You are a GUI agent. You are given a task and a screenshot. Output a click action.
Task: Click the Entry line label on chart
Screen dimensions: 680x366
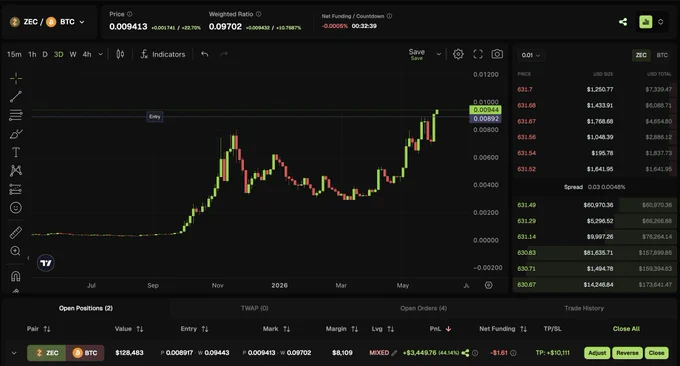[x=155, y=117]
